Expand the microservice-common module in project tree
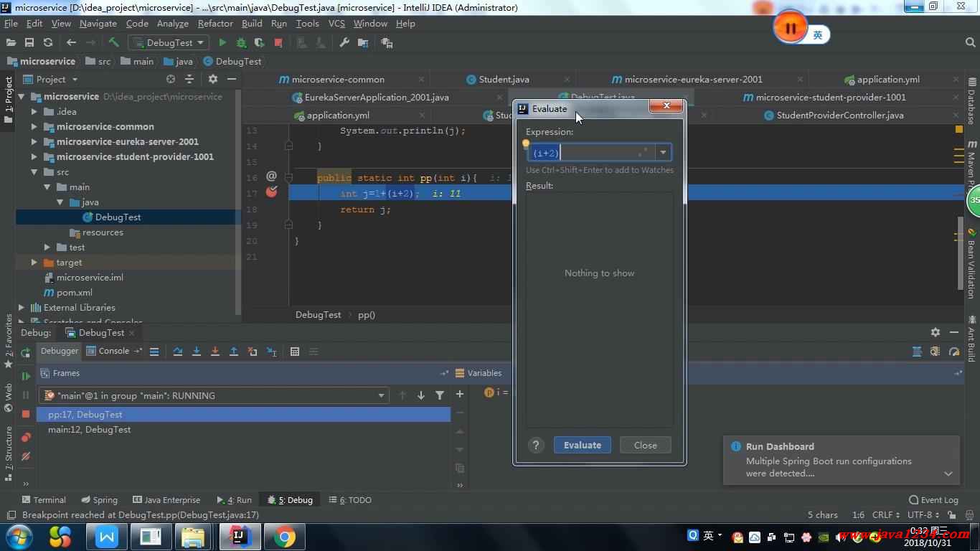The image size is (980, 551). point(34,127)
